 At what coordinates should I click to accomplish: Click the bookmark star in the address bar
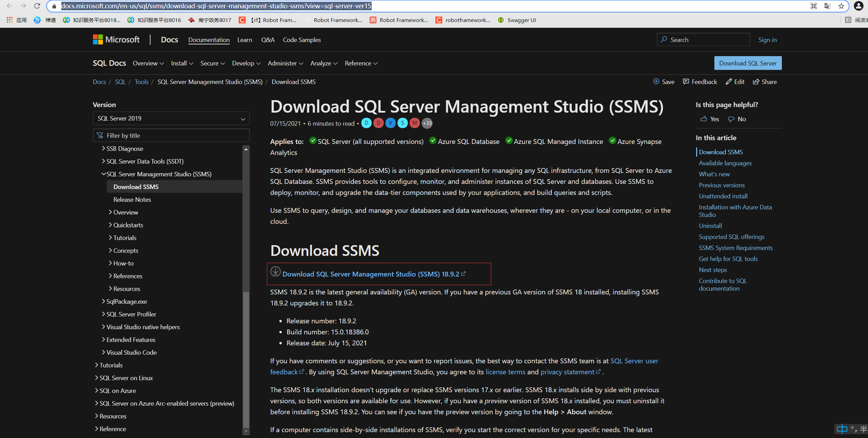pyautogui.click(x=841, y=6)
